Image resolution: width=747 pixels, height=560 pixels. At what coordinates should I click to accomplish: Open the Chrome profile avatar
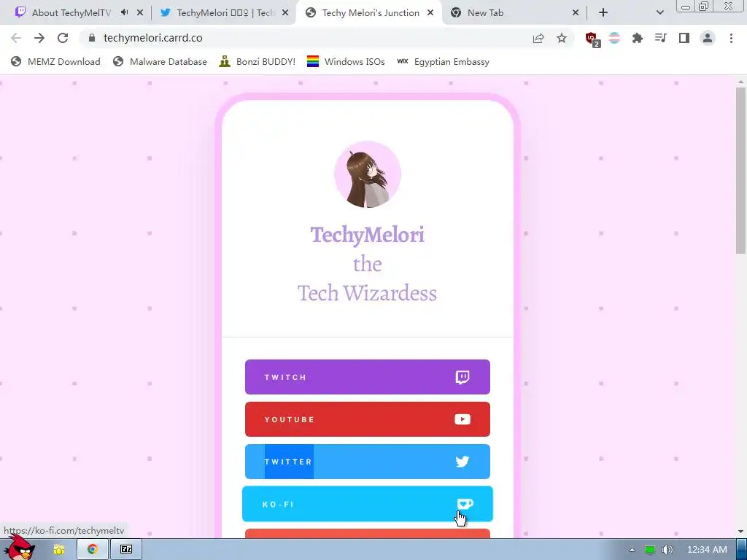point(708,38)
